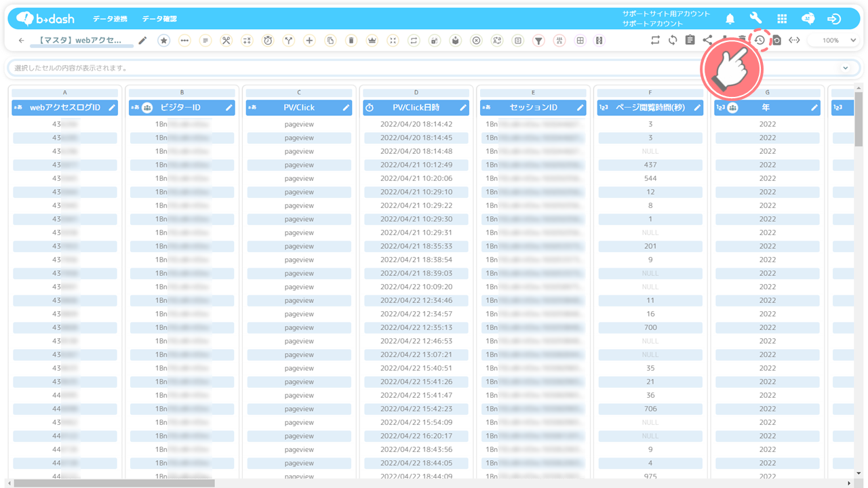The width and height of the screenshot is (868, 488).
Task: Go back with the left arrow icon
Action: [x=21, y=41]
